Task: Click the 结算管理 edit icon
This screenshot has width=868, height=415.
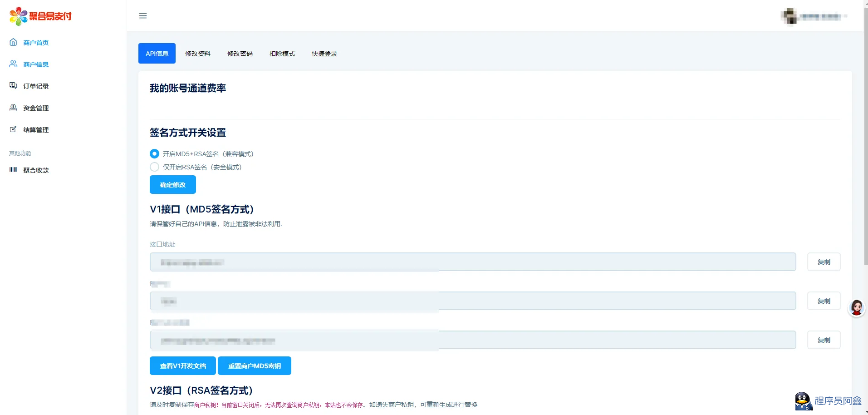Action: [13, 129]
